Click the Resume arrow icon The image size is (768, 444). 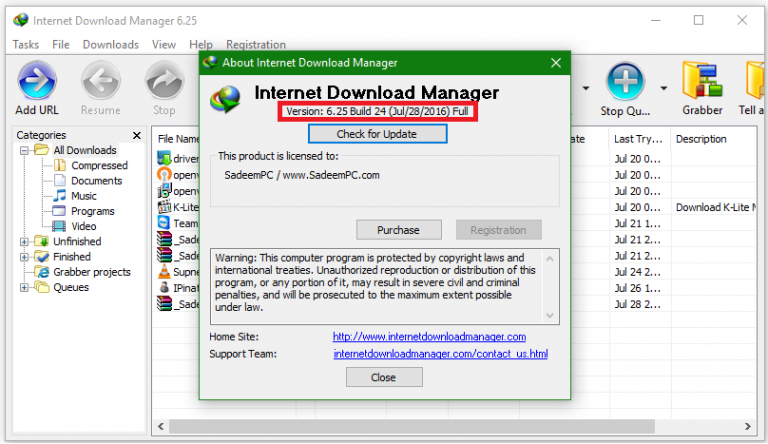pos(100,80)
